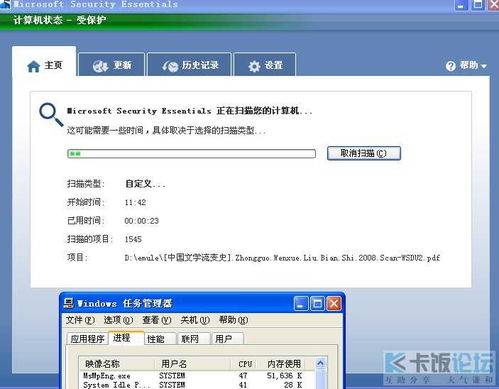Open 选项 menu in Task Manager
Image resolution: width=499 pixels, height=389 pixels.
[x=118, y=320]
